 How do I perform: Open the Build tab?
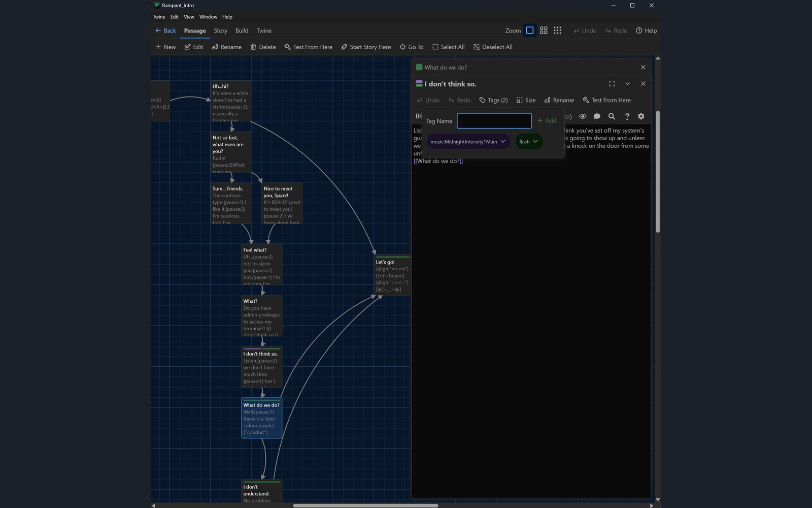click(242, 30)
